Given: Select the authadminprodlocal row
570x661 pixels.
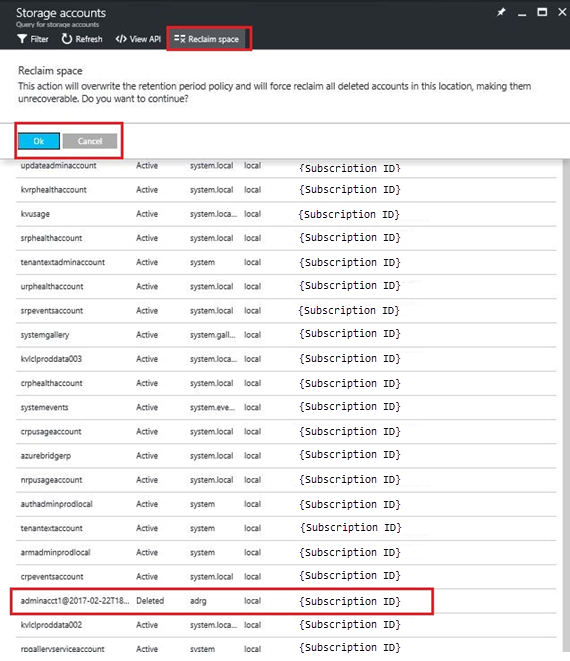Looking at the screenshot, I should click(x=286, y=504).
